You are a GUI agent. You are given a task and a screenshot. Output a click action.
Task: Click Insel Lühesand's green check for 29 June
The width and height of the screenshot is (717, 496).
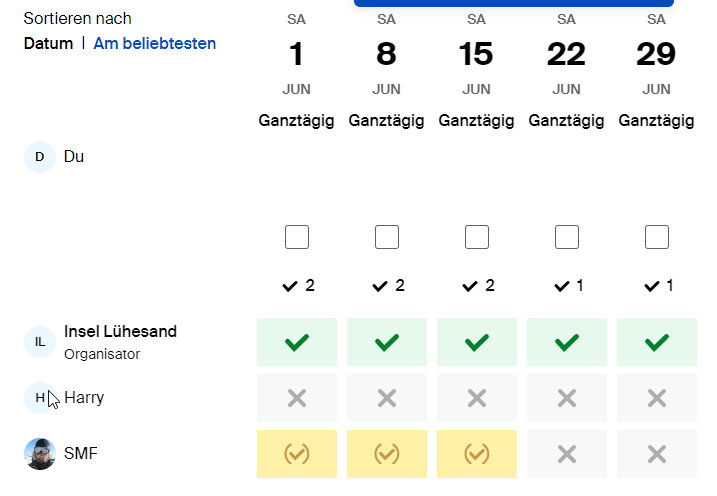tap(657, 342)
